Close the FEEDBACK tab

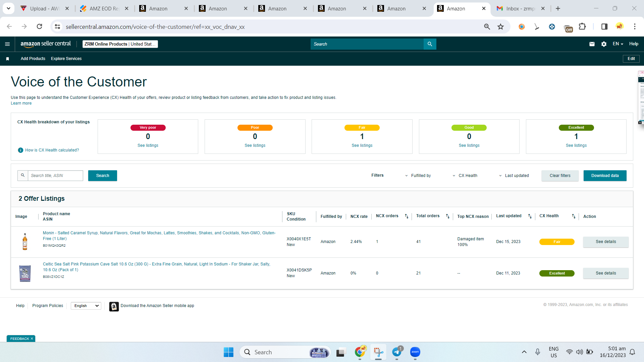pyautogui.click(x=32, y=339)
